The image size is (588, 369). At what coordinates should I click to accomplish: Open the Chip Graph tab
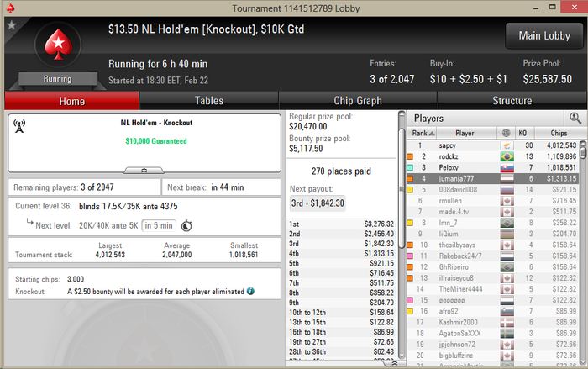point(358,101)
